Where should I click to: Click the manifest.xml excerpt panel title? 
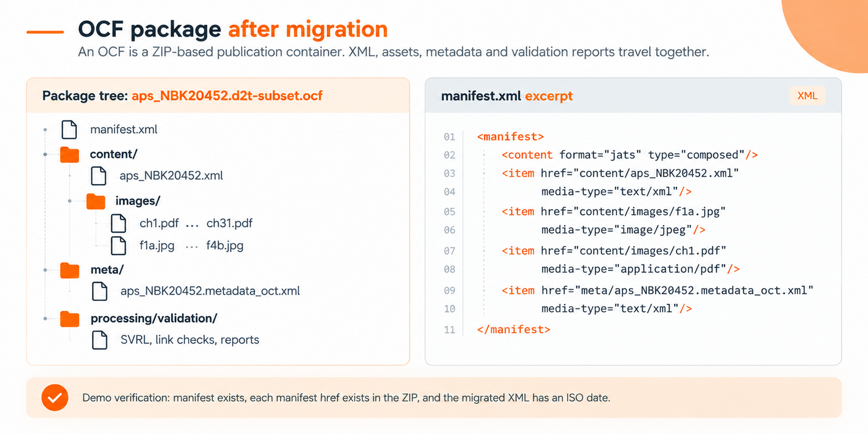(x=507, y=96)
